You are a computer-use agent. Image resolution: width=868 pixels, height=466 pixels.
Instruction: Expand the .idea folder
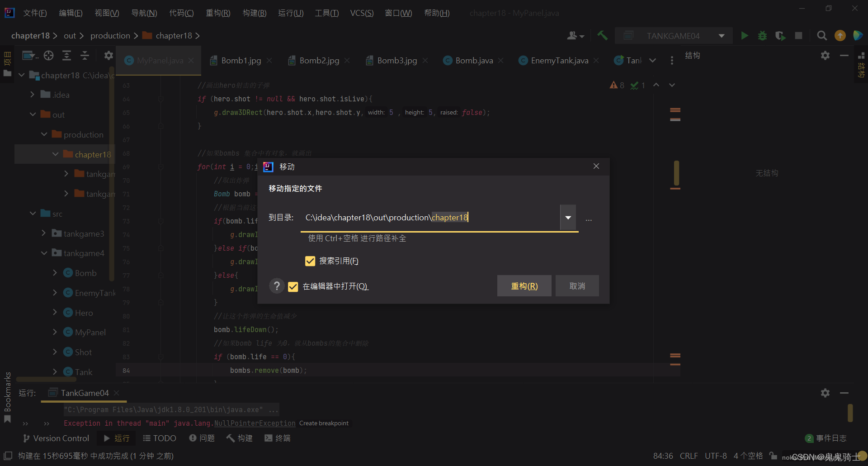33,95
